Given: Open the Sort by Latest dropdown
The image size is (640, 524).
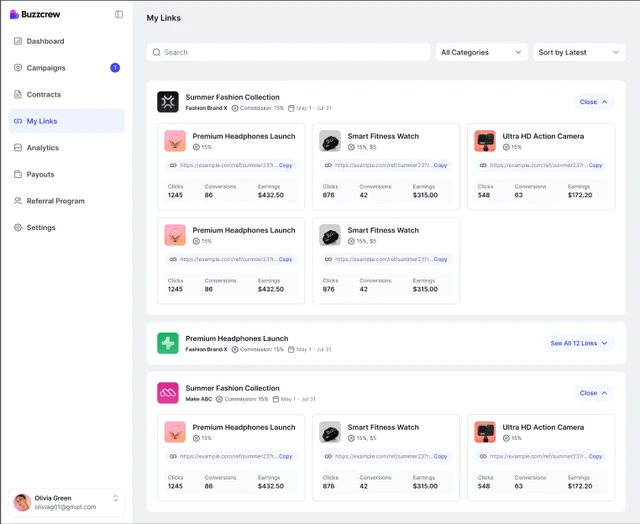Looking at the screenshot, I should point(579,52).
